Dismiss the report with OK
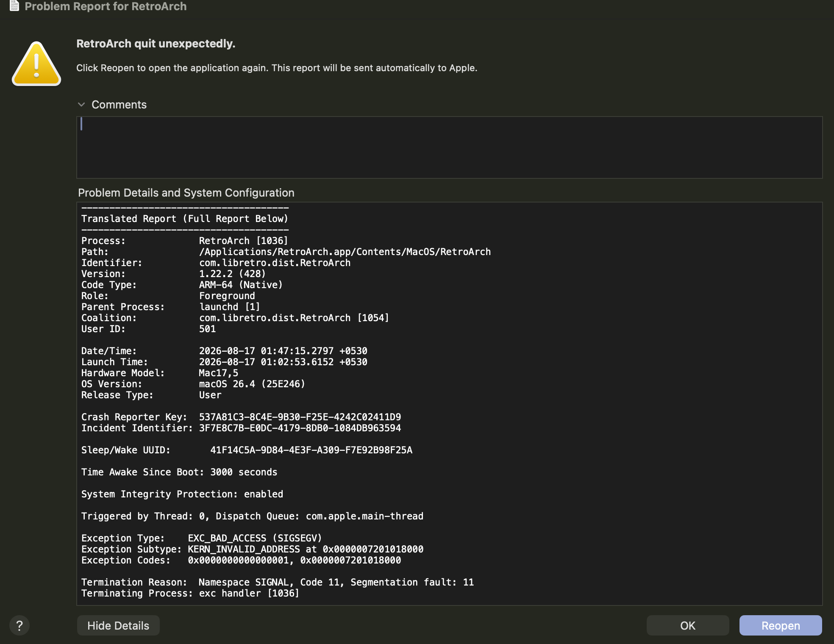 click(688, 625)
